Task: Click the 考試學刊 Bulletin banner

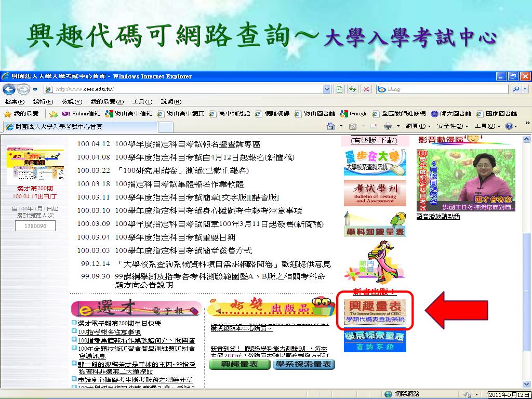Action: pos(375,193)
